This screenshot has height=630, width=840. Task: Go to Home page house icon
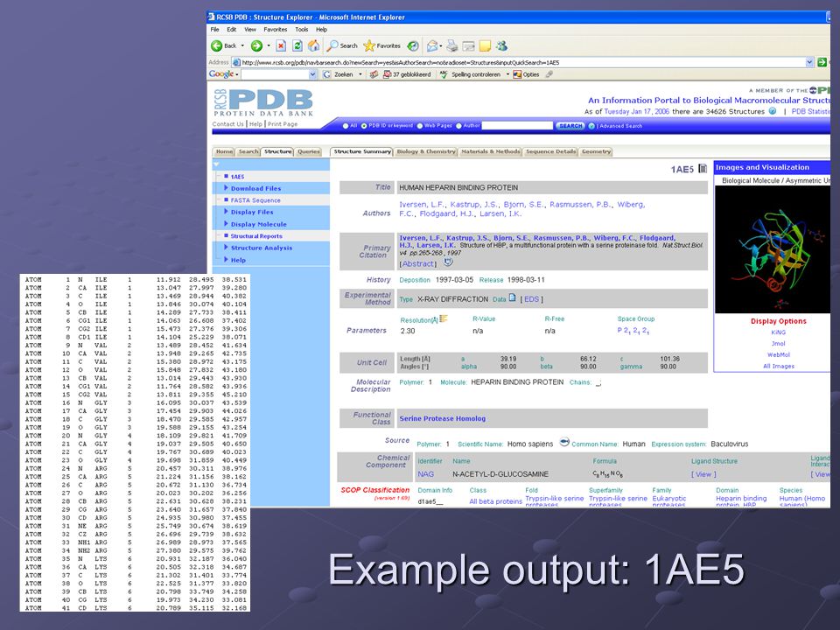[313, 46]
